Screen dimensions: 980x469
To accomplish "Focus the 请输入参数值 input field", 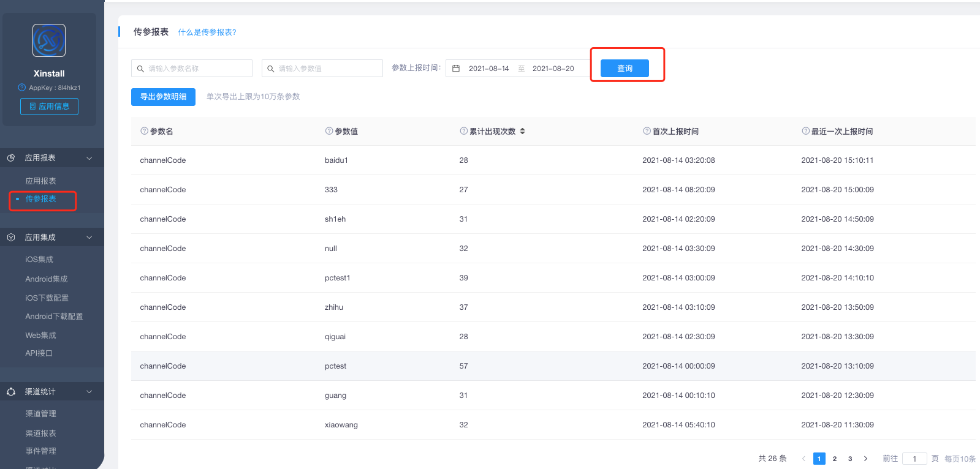I will pyautogui.click(x=322, y=69).
